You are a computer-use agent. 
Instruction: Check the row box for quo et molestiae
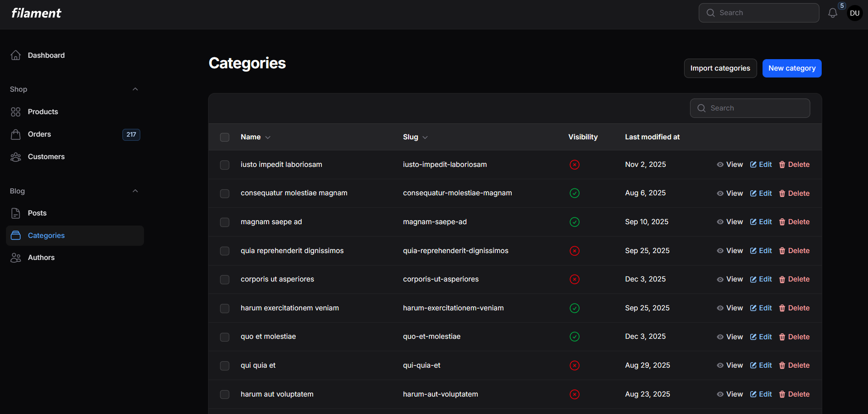click(x=225, y=337)
